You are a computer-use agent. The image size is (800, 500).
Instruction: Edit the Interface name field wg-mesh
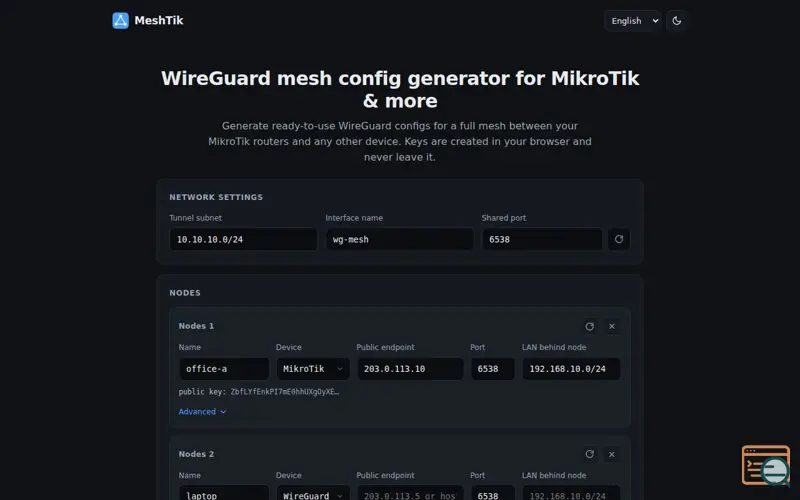(x=399, y=239)
